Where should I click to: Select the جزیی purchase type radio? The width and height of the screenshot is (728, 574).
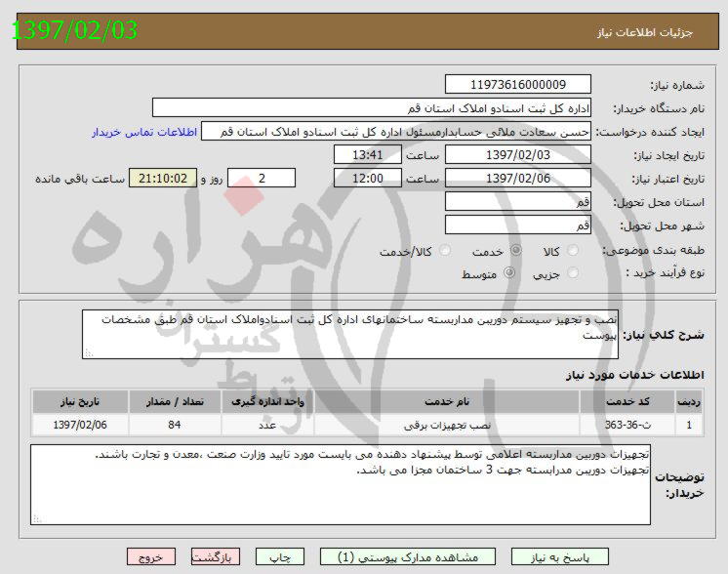(574, 272)
